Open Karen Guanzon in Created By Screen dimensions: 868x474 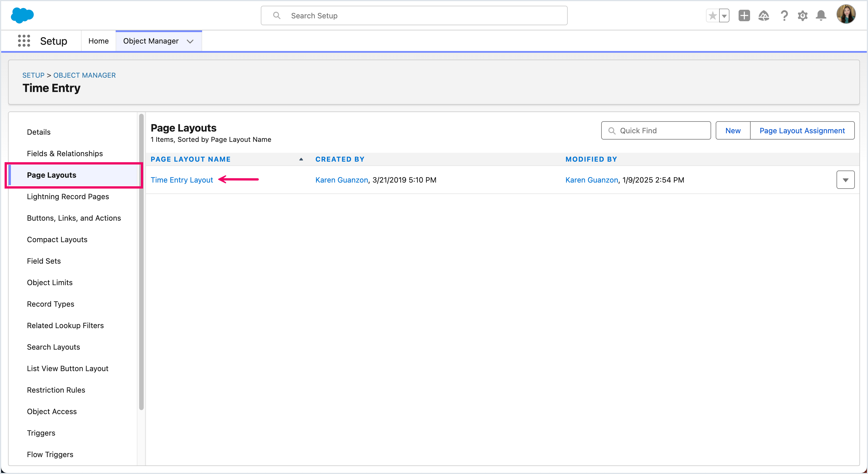pos(341,180)
